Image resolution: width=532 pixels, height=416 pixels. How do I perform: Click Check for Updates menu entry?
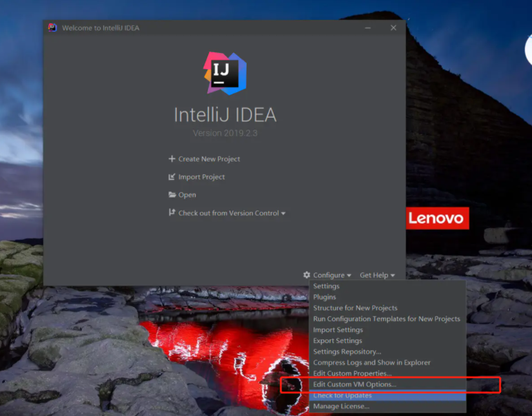click(x=387, y=395)
